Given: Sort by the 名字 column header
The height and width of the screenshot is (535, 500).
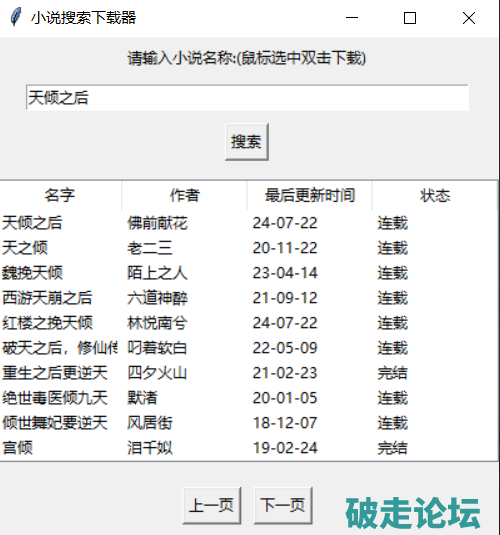Looking at the screenshot, I should pos(60,196).
